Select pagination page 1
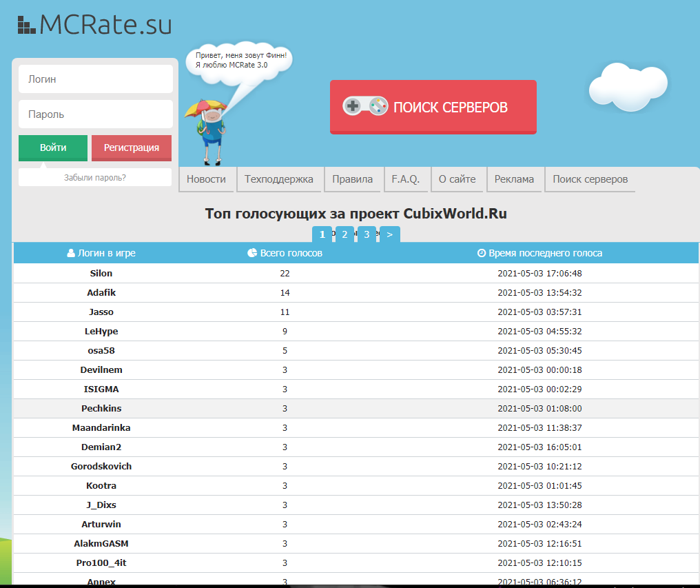 tap(322, 234)
